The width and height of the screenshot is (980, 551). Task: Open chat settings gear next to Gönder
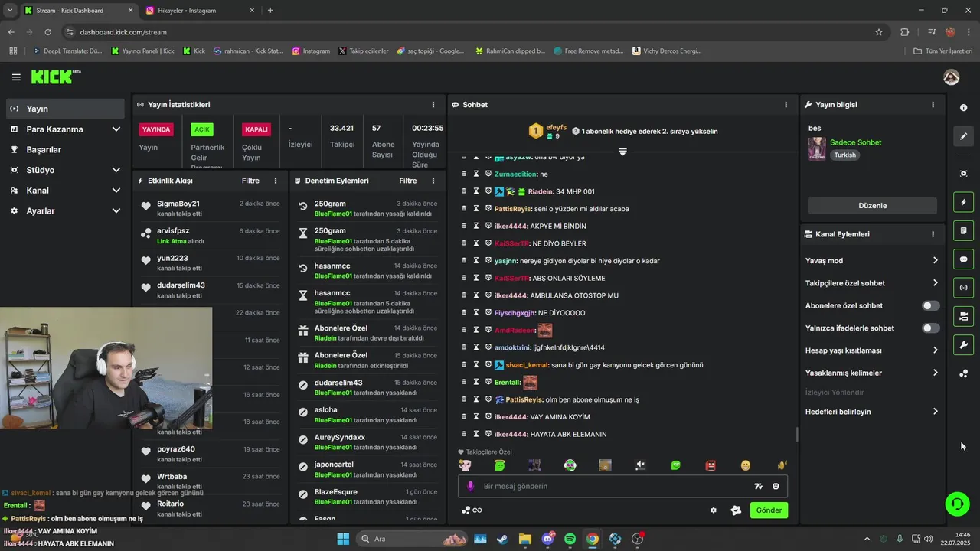(714, 510)
